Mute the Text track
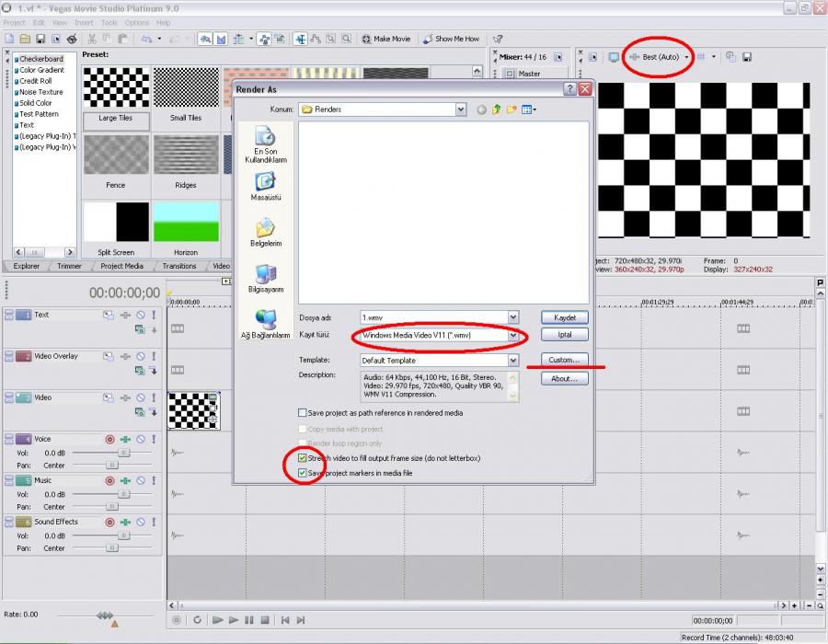This screenshot has width=828, height=644. (x=141, y=315)
